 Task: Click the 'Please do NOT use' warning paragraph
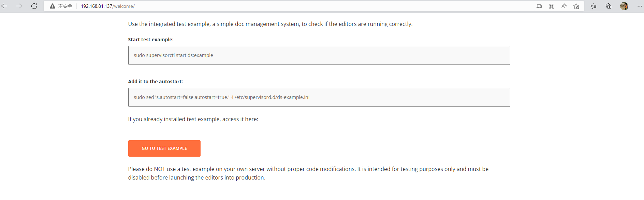pos(308,173)
